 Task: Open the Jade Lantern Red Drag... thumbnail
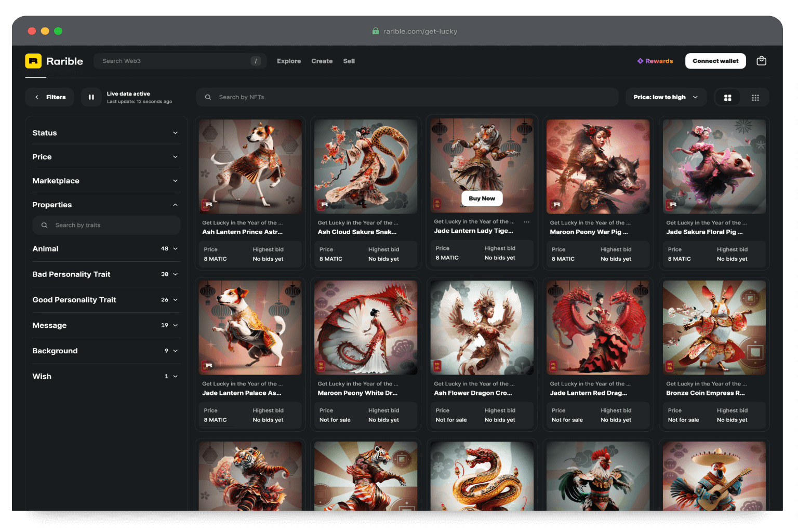tap(598, 328)
